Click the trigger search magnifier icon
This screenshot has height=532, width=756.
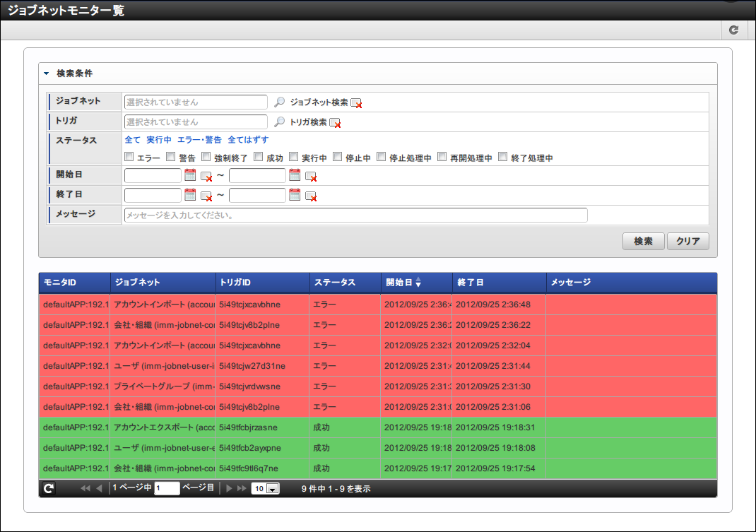280,122
